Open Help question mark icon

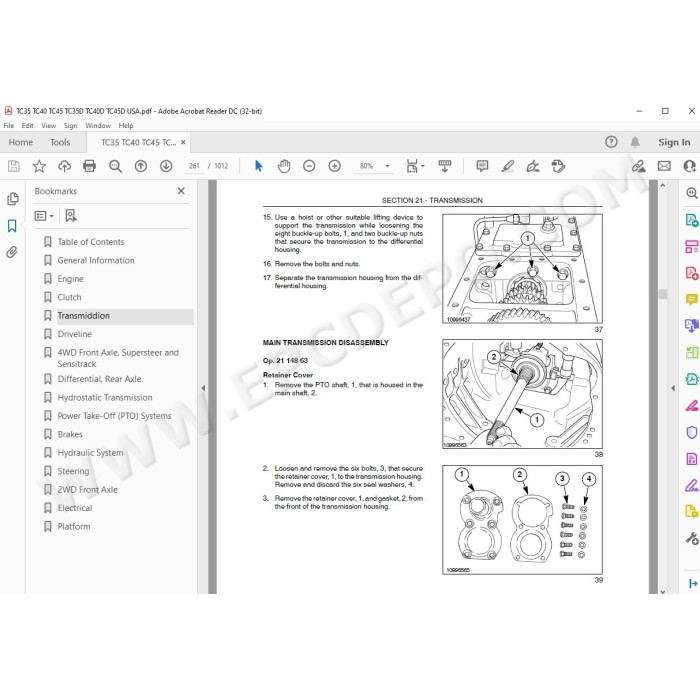pos(611,142)
